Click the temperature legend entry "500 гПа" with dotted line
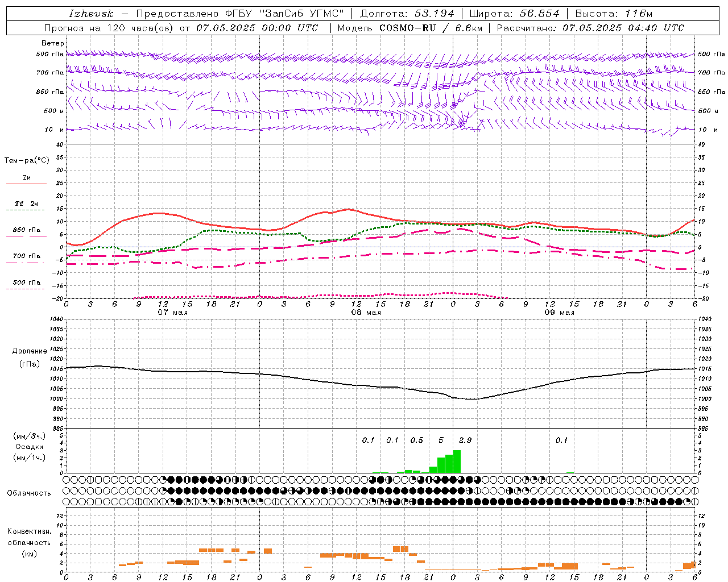Screen dimensions: 728x582 pyautogui.click(x=26, y=282)
